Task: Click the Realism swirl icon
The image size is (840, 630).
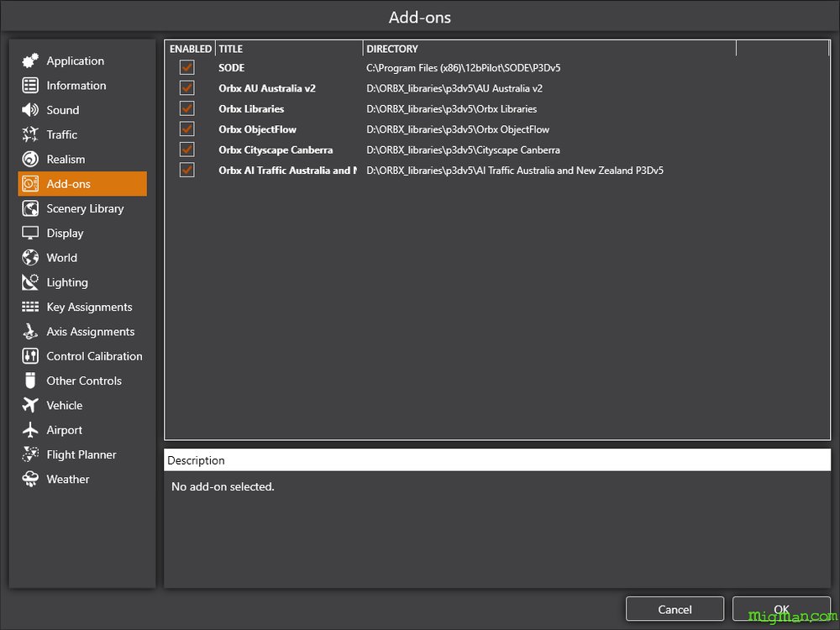Action: 30,159
